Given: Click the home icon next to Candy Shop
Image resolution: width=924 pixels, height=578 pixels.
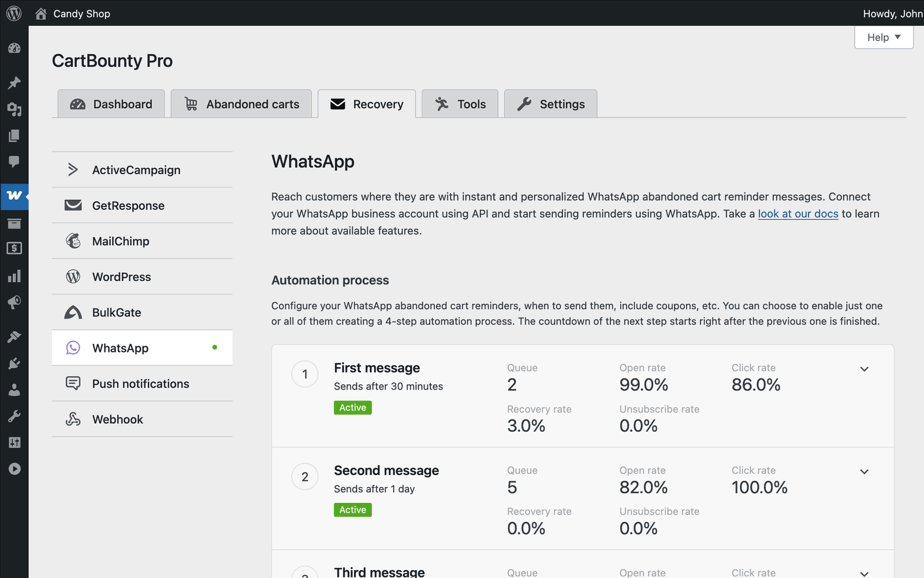Looking at the screenshot, I should [40, 13].
